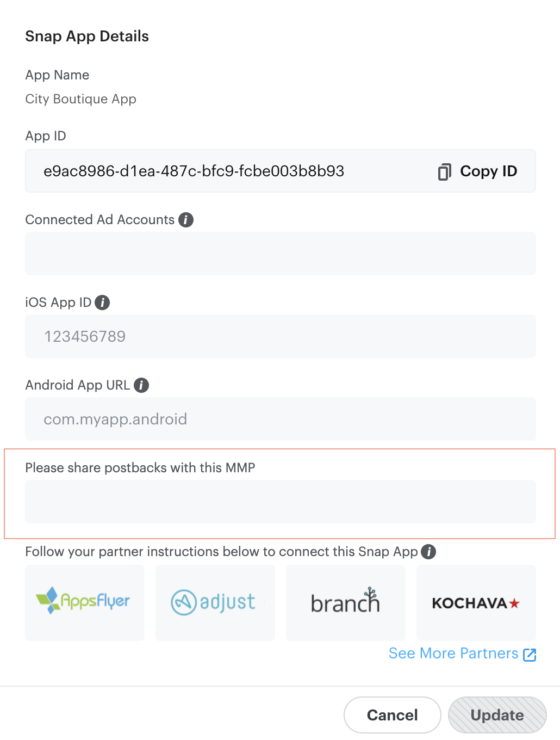Click the Cancel button

tap(392, 715)
